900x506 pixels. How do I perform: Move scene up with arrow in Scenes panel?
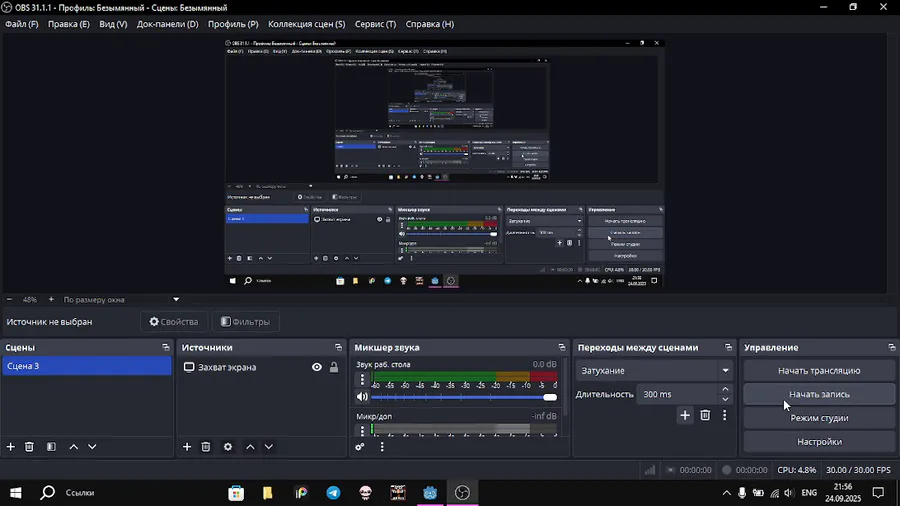pyautogui.click(x=73, y=446)
